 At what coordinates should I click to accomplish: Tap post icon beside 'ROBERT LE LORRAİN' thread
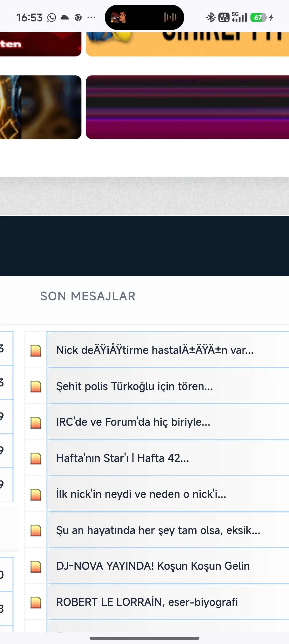coord(36,603)
